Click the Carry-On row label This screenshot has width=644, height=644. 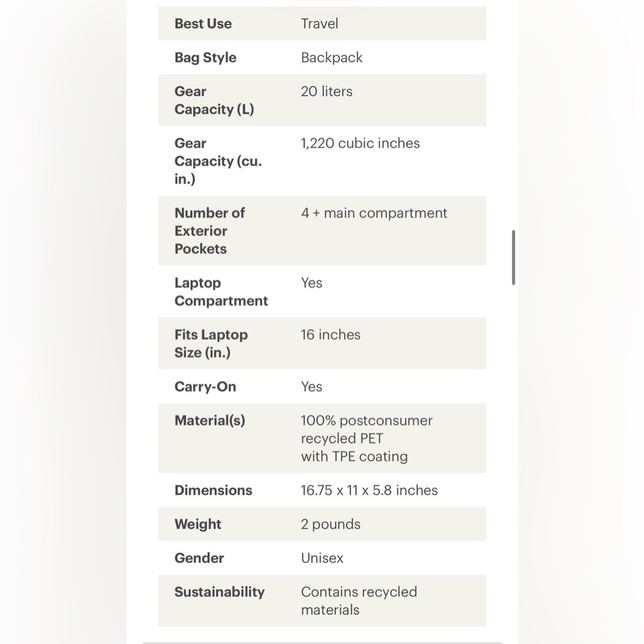tap(205, 387)
